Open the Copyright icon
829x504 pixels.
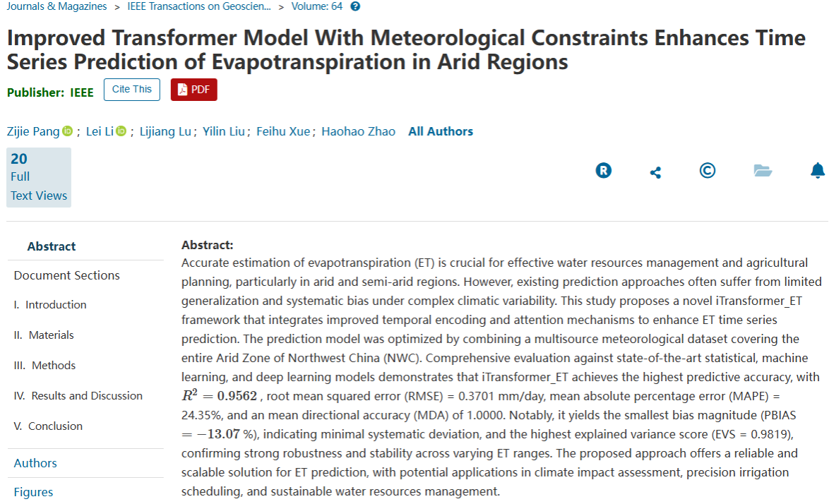point(707,170)
